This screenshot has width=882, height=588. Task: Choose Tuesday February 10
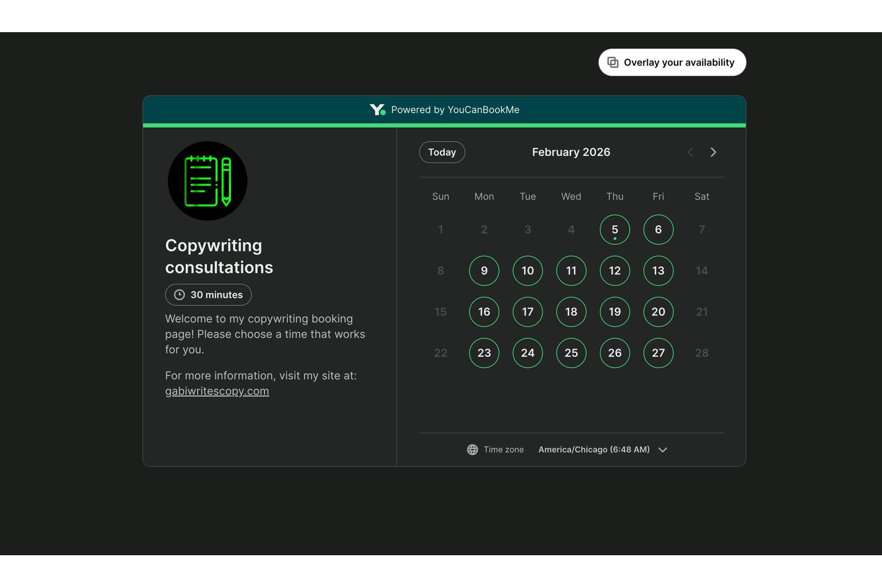point(528,270)
